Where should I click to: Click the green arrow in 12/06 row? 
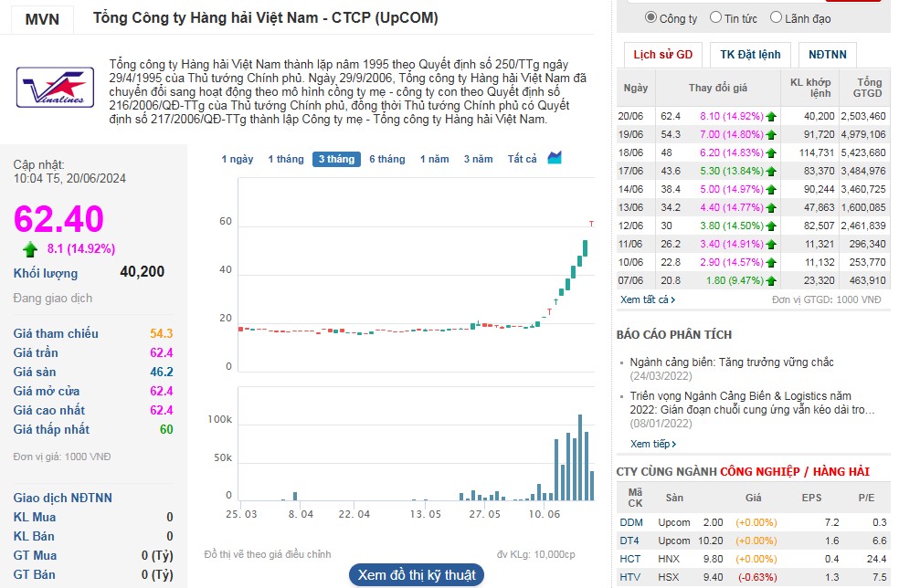(x=771, y=226)
